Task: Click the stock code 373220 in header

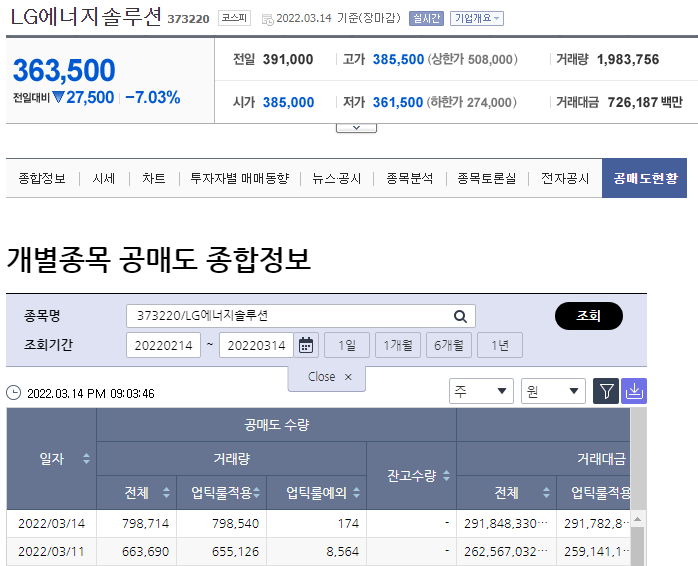Action: 188,19
